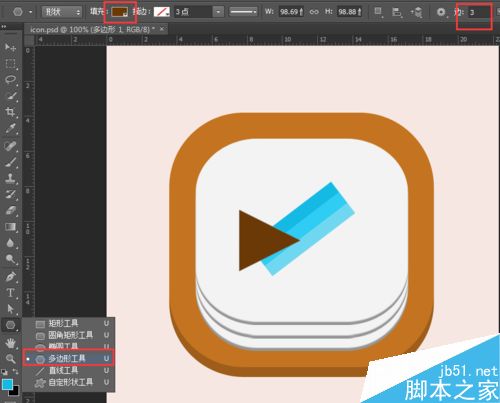Select the Healing Brush tool
Viewport: 500px width, 403px height.
point(10,146)
